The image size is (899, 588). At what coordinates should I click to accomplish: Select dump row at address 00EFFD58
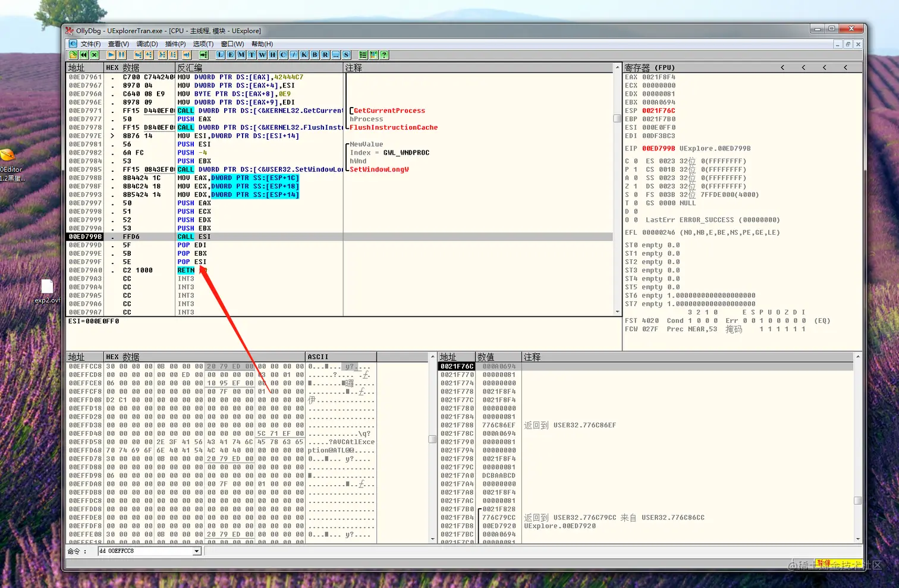pyautogui.click(x=221, y=442)
